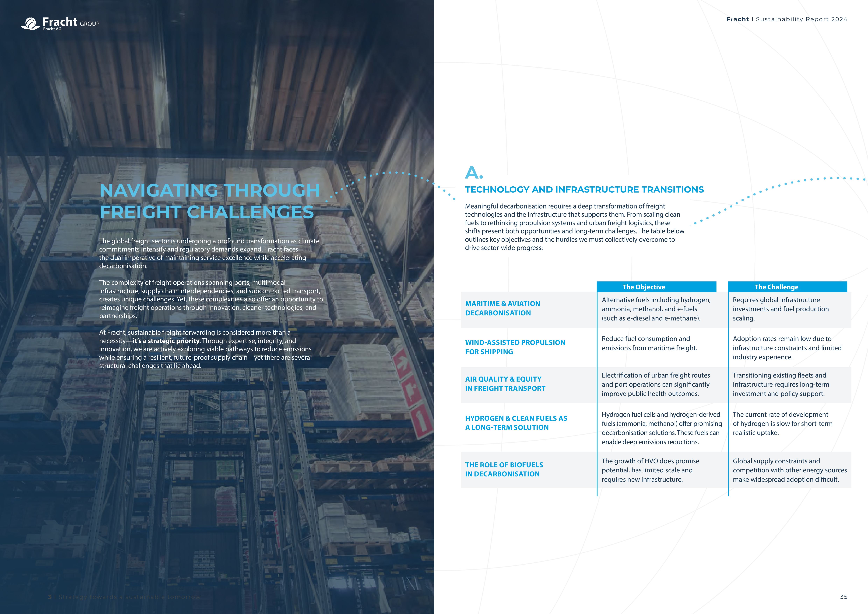Viewport: 868px width, 614px height.
Task: Select 'The Objective' column header
Action: pyautogui.click(x=644, y=287)
